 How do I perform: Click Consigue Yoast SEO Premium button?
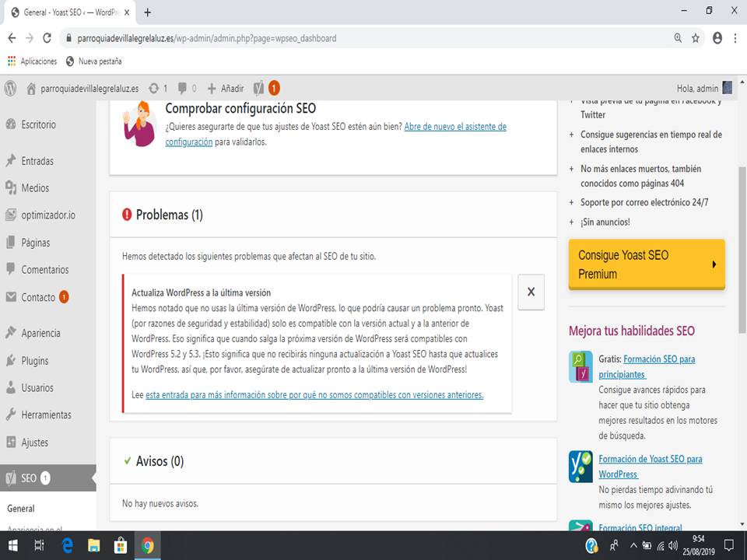pyautogui.click(x=647, y=264)
